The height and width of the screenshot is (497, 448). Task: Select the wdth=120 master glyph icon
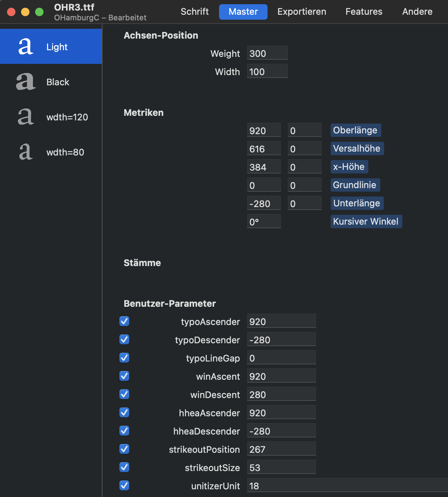tap(26, 117)
